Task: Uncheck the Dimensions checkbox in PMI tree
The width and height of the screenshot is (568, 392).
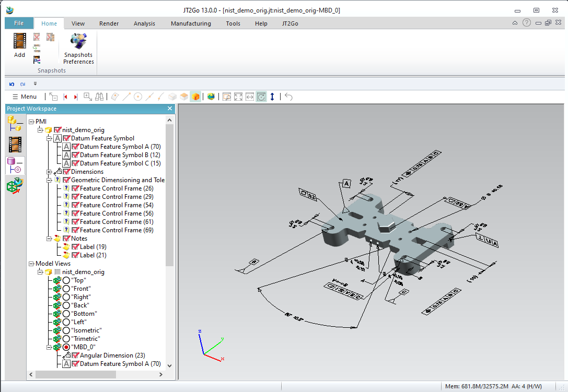Action: (x=67, y=172)
